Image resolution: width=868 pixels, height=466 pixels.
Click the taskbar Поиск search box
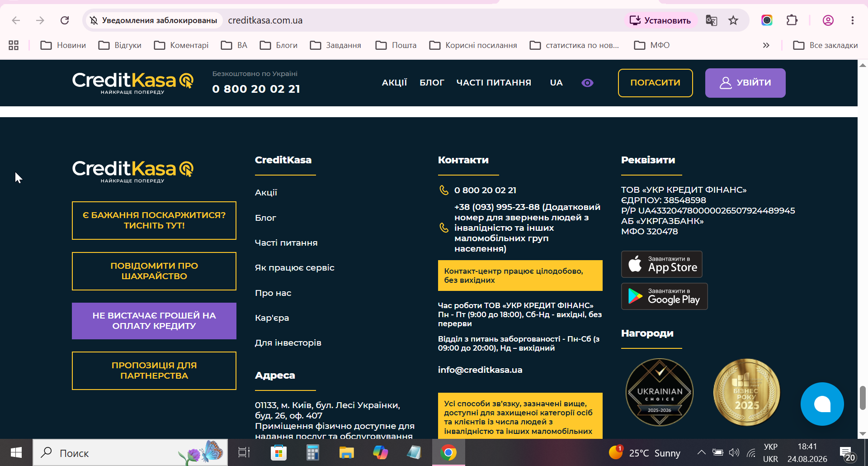[130, 452]
